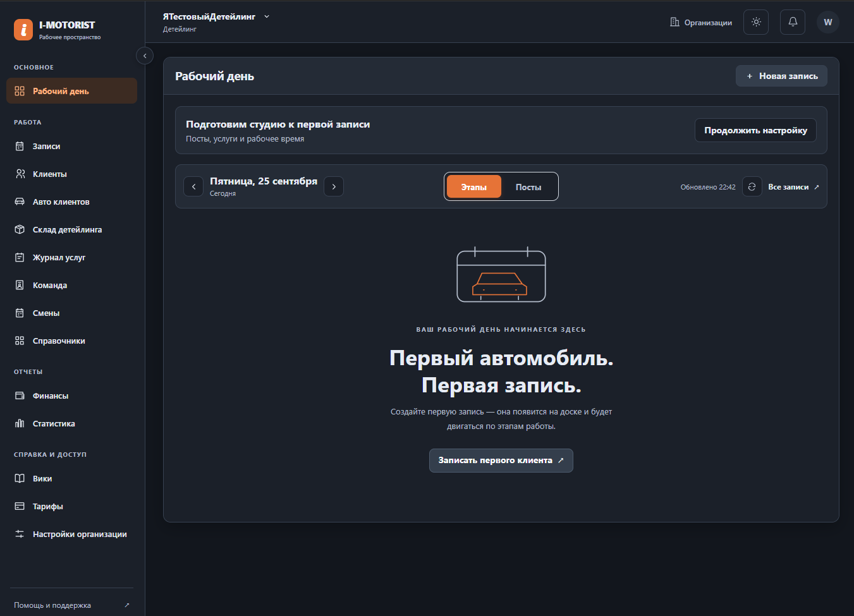
Task: Click the Финансы wallet icon
Action: pyautogui.click(x=20, y=396)
